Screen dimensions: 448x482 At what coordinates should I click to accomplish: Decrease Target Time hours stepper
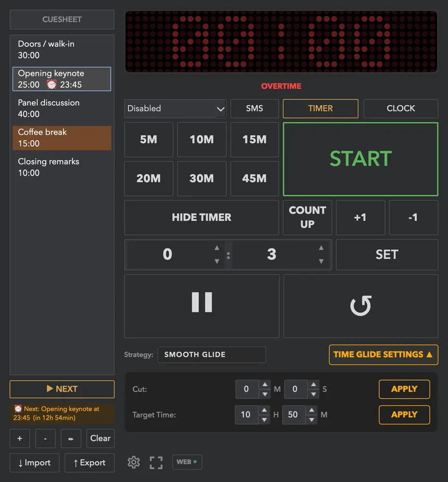point(264,420)
